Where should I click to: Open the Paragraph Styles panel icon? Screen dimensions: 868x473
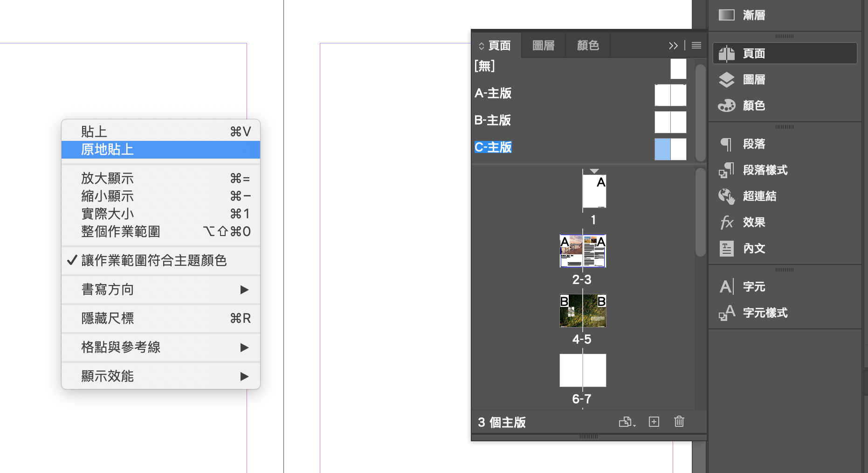726,170
